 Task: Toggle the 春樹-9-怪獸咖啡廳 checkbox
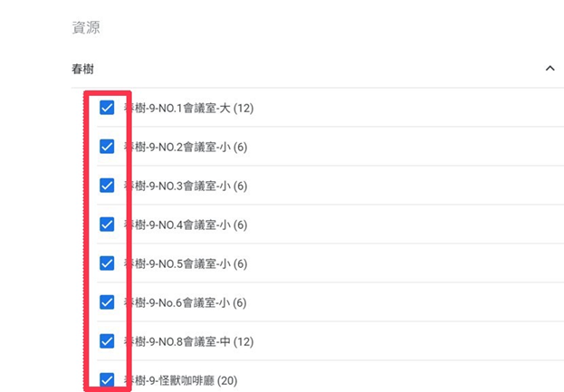107,380
